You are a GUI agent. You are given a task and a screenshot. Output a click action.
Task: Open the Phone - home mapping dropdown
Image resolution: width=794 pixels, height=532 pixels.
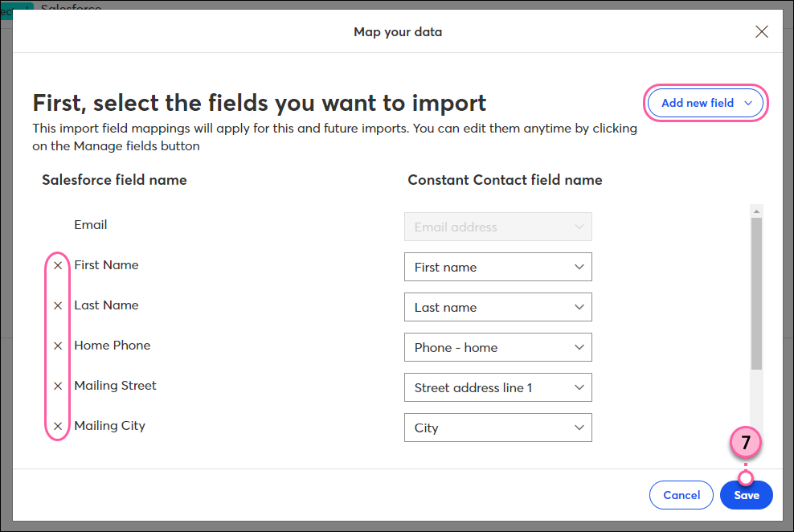point(497,347)
